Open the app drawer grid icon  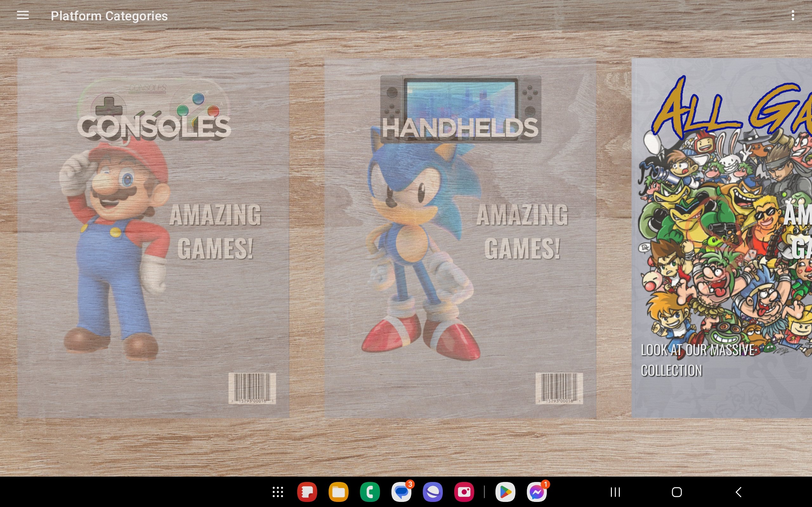[278, 492]
